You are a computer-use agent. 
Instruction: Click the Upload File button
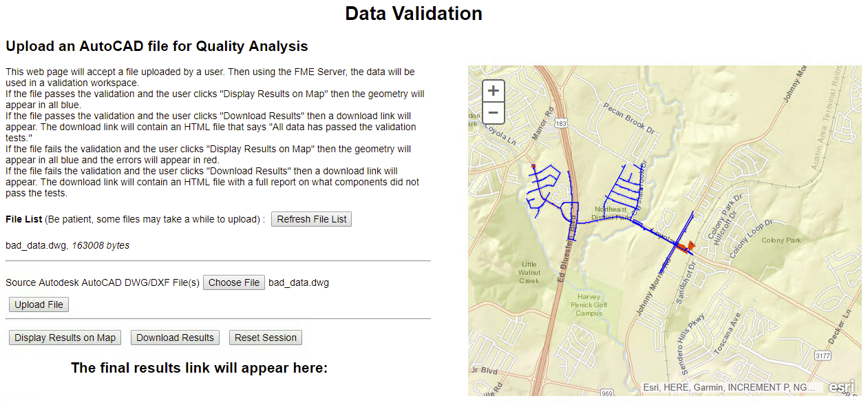[x=39, y=304]
